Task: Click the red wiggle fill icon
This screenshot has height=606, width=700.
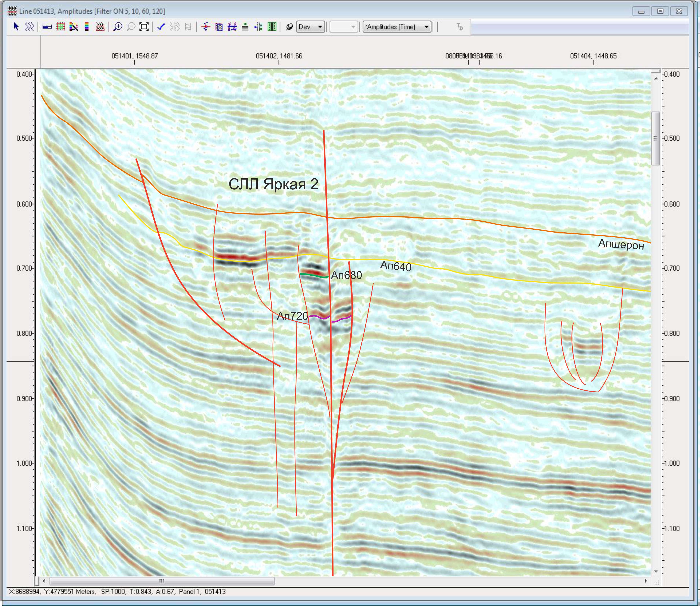Action: pos(100,27)
